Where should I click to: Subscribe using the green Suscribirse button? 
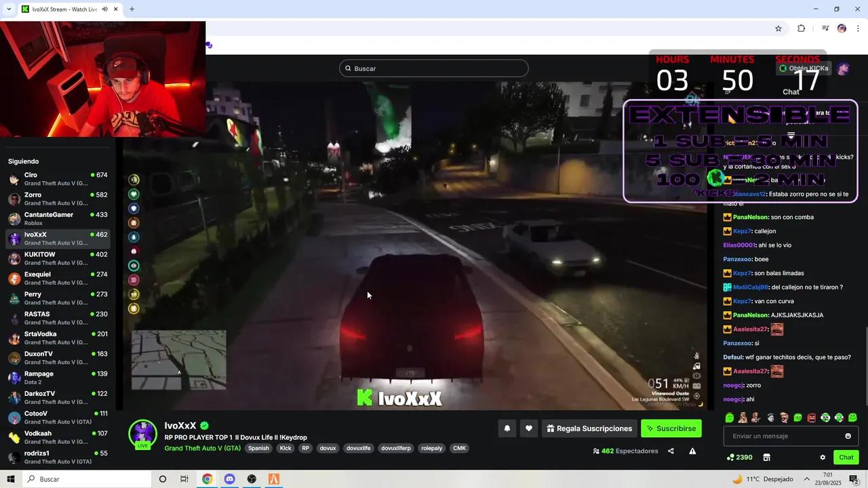tap(671, 428)
